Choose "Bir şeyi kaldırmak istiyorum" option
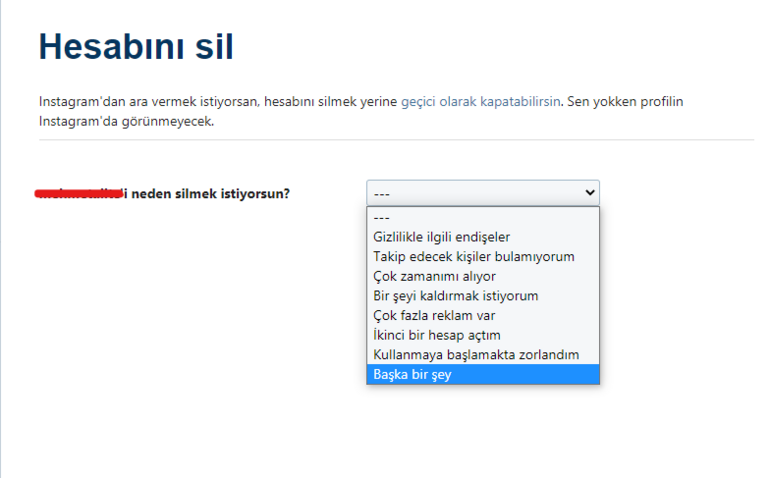Viewport: 770px width, 478px height. 455,296
